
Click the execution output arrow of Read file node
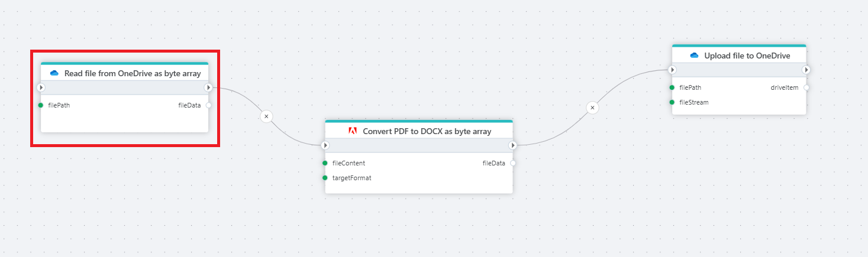tap(208, 87)
